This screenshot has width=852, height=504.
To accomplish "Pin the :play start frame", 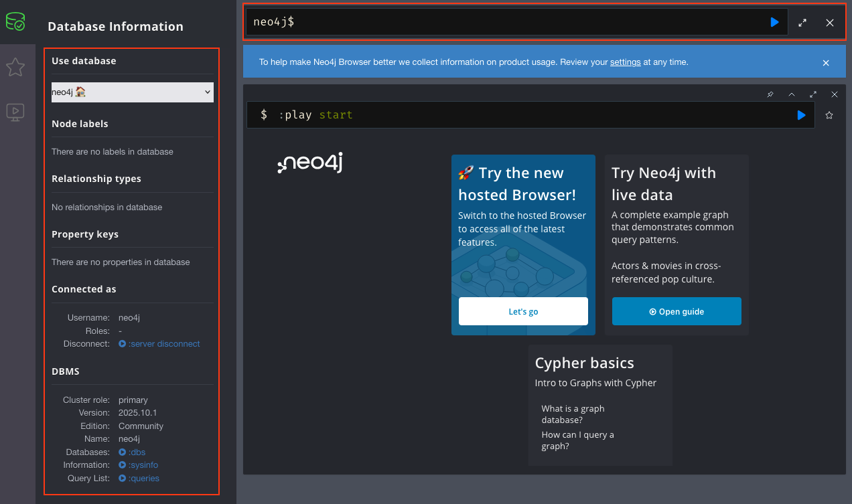I will tap(770, 94).
